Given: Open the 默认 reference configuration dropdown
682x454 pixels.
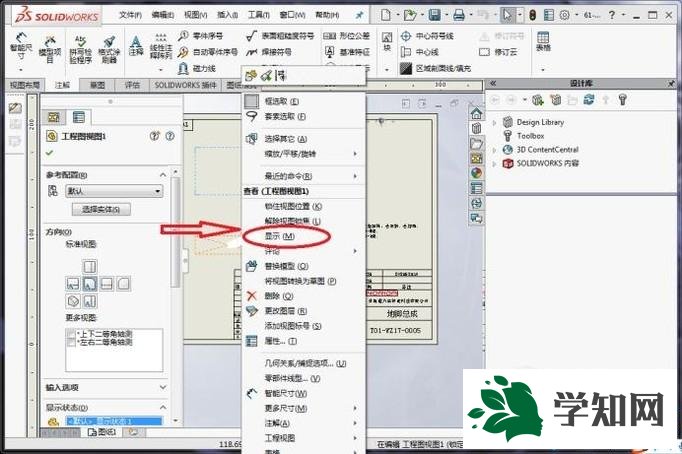Looking at the screenshot, I should click(x=114, y=191).
